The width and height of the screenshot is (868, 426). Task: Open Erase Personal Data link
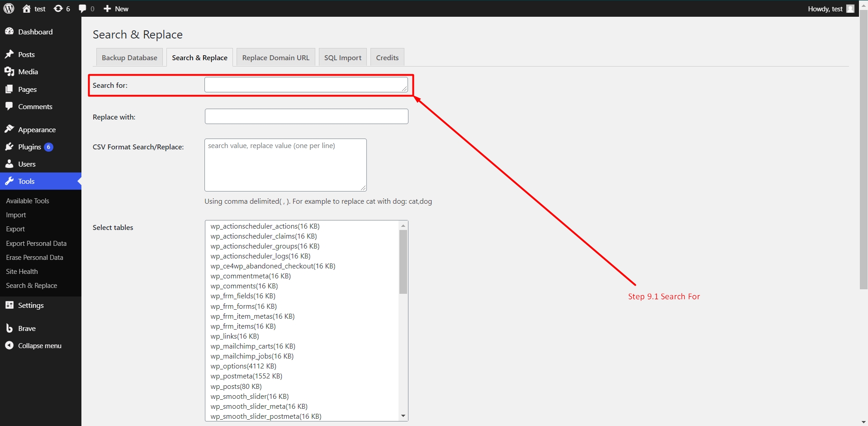(x=34, y=257)
